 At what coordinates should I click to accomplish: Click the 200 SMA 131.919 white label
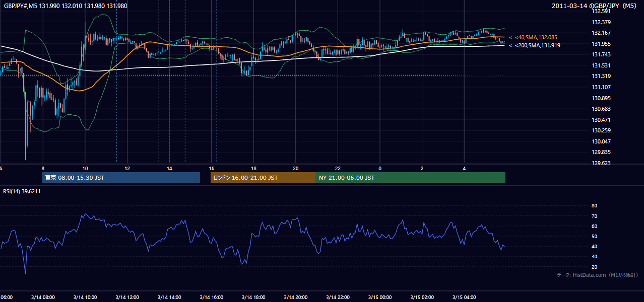pos(534,45)
